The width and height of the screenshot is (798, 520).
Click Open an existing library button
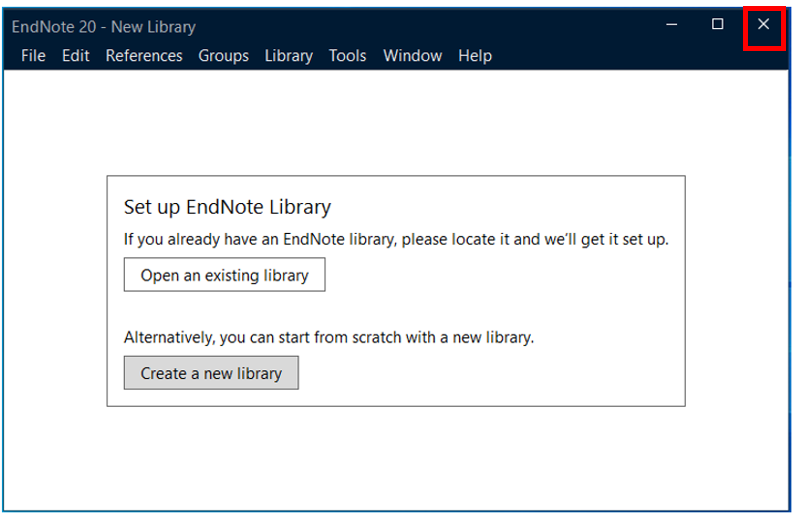224,275
